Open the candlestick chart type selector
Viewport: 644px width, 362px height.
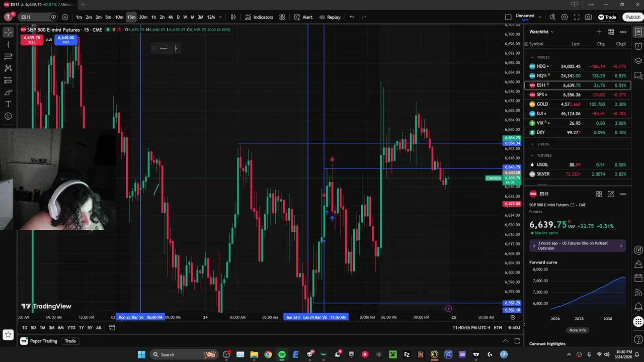coord(233,17)
